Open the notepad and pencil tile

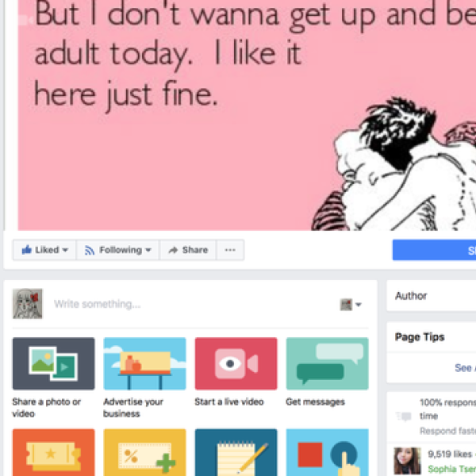236,452
